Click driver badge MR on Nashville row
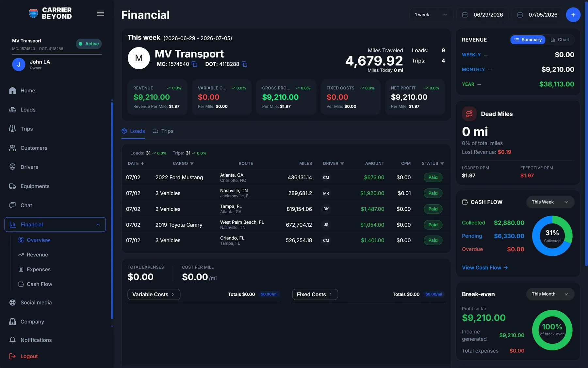This screenshot has height=368, width=588. [x=326, y=193]
